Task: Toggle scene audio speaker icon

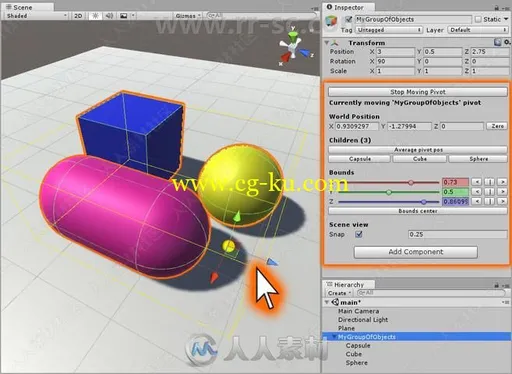Action: coord(109,16)
